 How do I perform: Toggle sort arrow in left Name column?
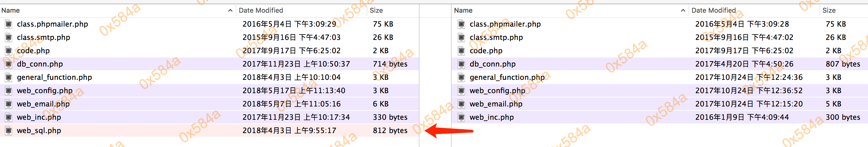click(230, 10)
